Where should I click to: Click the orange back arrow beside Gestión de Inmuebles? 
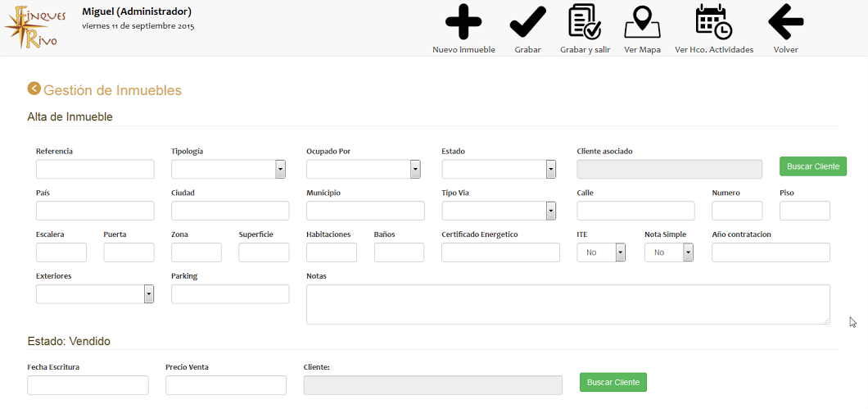(x=34, y=89)
